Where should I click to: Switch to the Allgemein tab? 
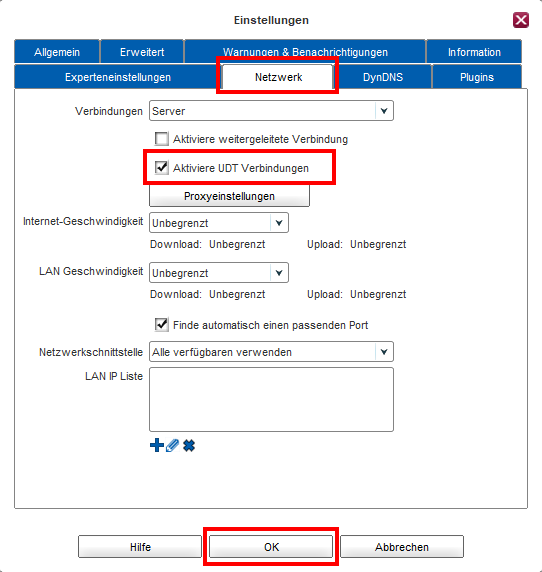pyautogui.click(x=57, y=52)
